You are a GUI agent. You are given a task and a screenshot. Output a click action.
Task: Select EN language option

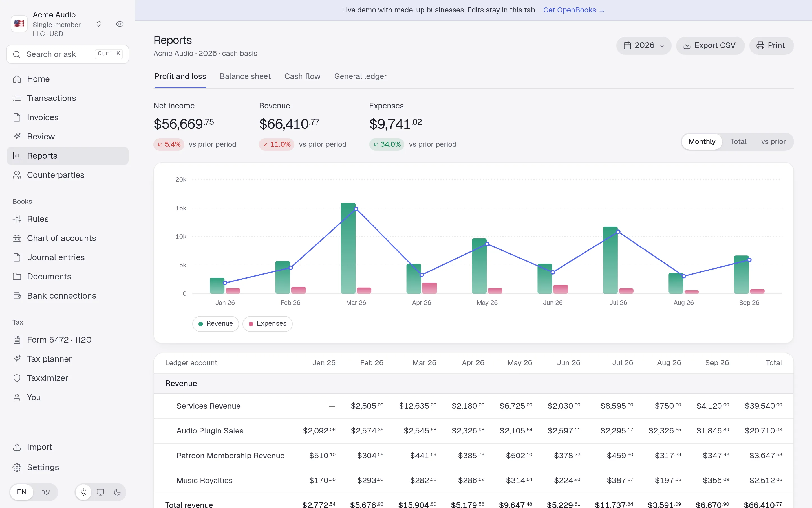coord(22,492)
